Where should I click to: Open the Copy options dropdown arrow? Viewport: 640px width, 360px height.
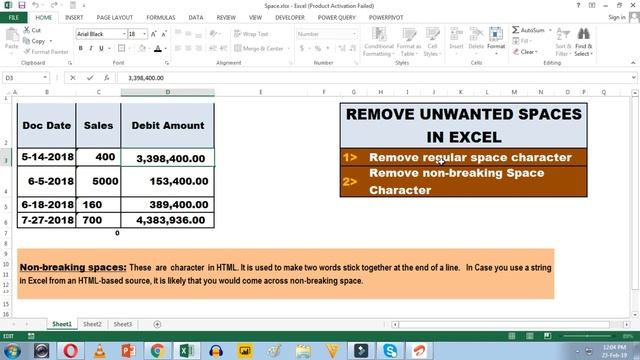tap(51, 41)
